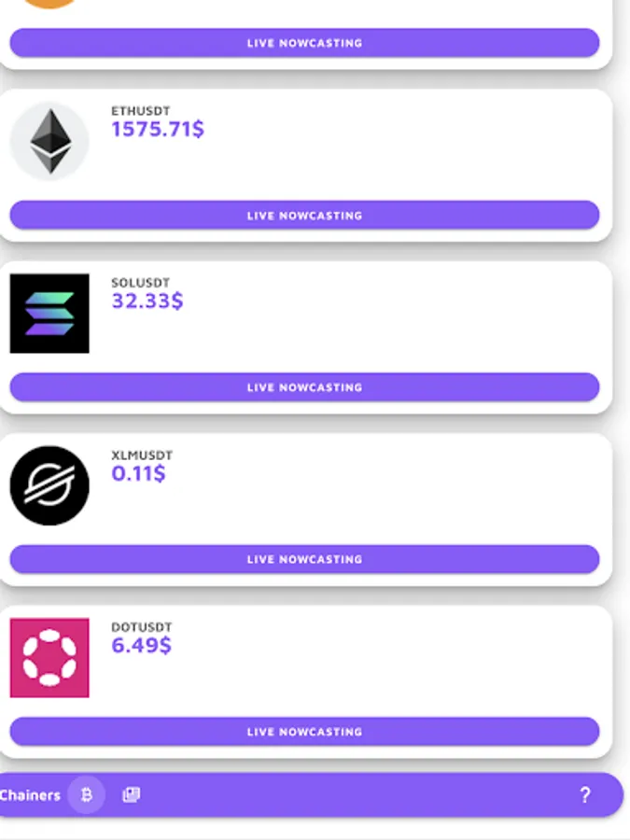
Task: Start Live Nowcasting for DOTUSDT
Action: 304,732
